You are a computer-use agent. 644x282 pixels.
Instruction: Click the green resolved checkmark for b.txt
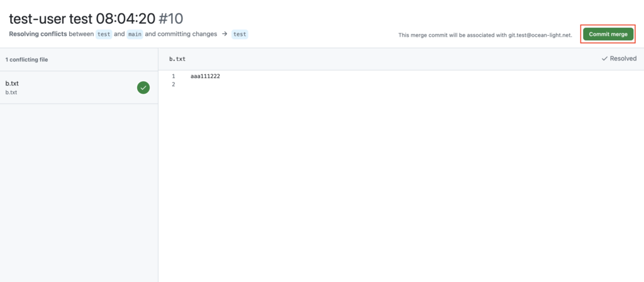[143, 87]
